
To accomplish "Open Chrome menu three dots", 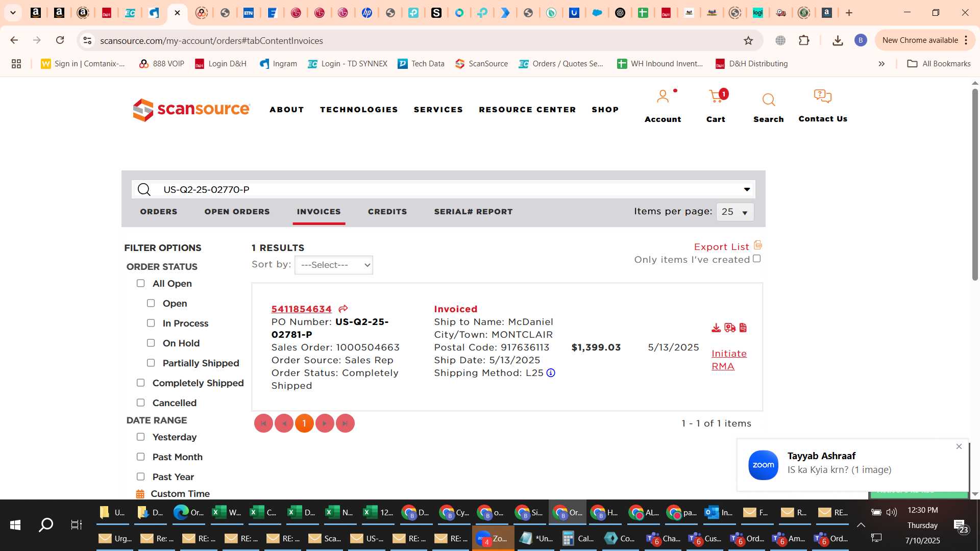I will click(966, 40).
